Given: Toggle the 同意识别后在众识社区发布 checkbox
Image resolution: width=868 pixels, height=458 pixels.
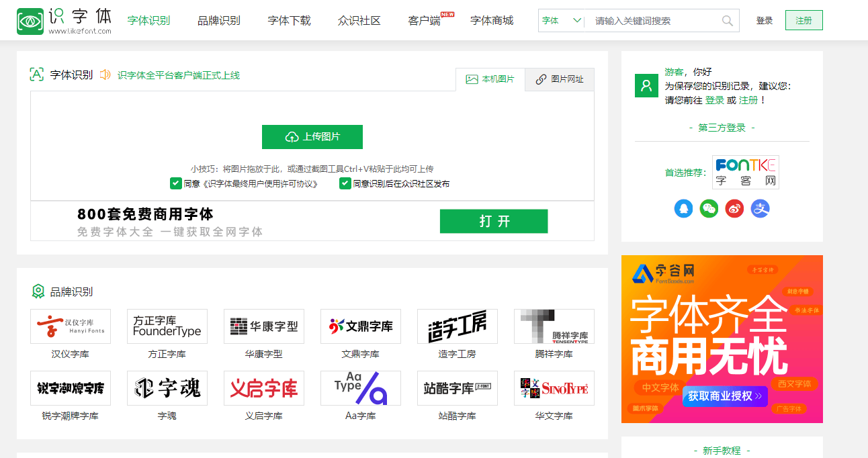Looking at the screenshot, I should (x=345, y=182).
